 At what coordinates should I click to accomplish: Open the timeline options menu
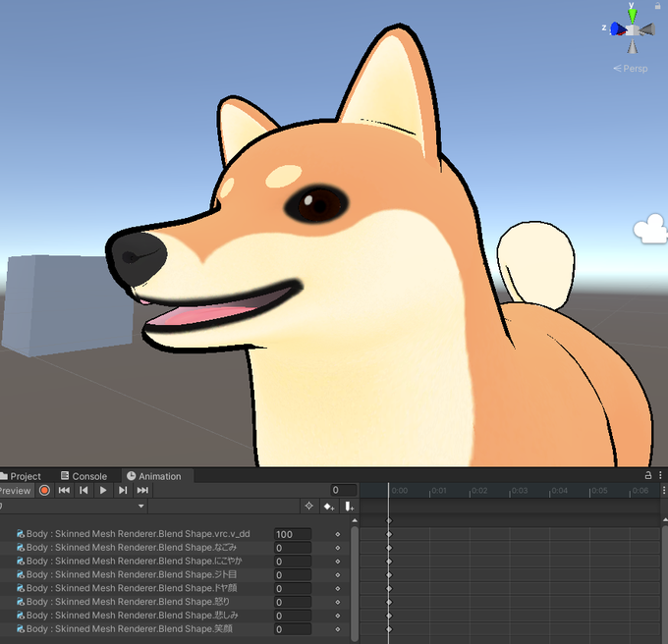tap(664, 490)
